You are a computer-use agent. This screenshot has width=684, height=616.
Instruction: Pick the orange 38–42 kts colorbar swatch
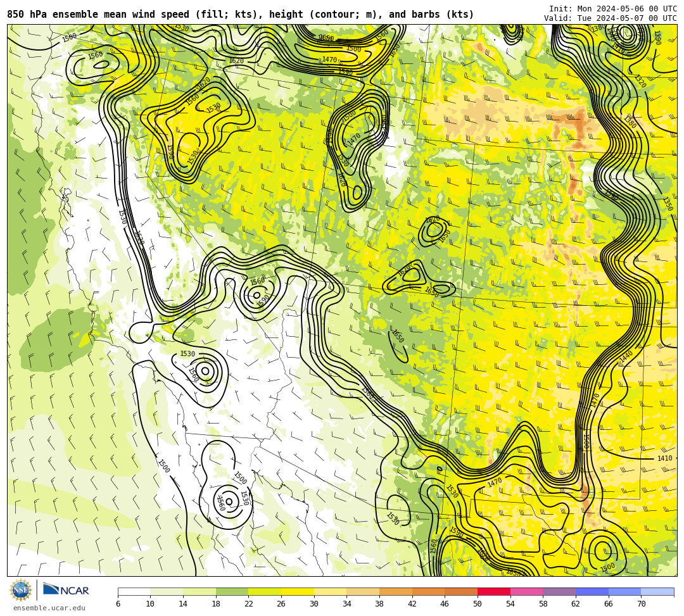tap(396, 591)
